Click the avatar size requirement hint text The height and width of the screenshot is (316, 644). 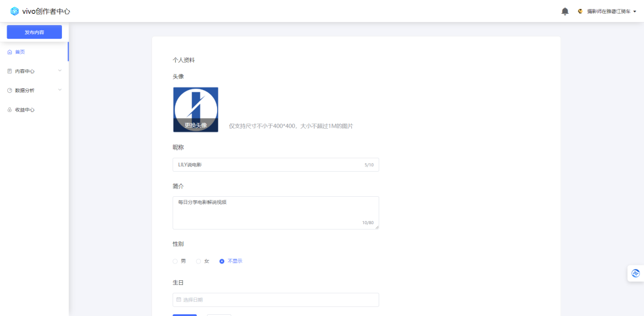[291, 126]
